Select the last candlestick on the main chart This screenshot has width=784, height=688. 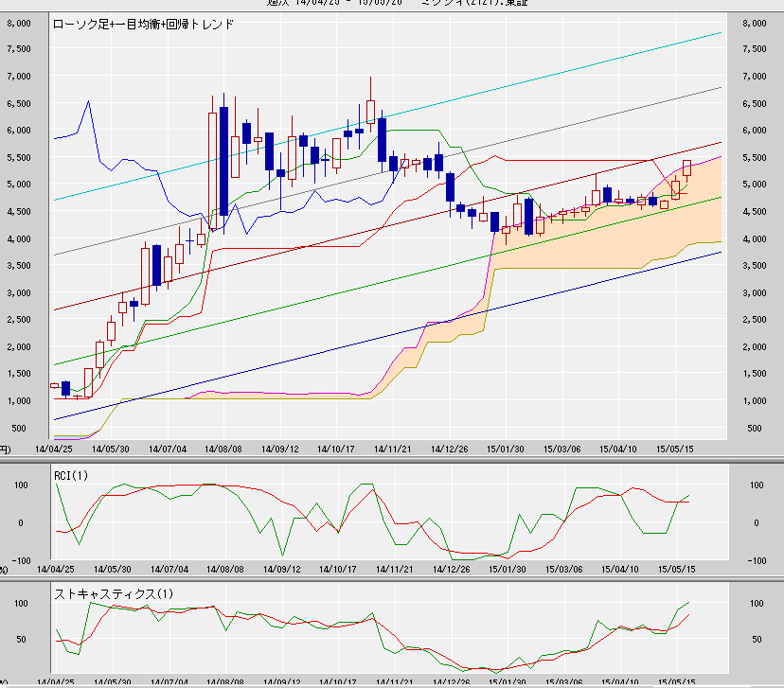[x=686, y=168]
